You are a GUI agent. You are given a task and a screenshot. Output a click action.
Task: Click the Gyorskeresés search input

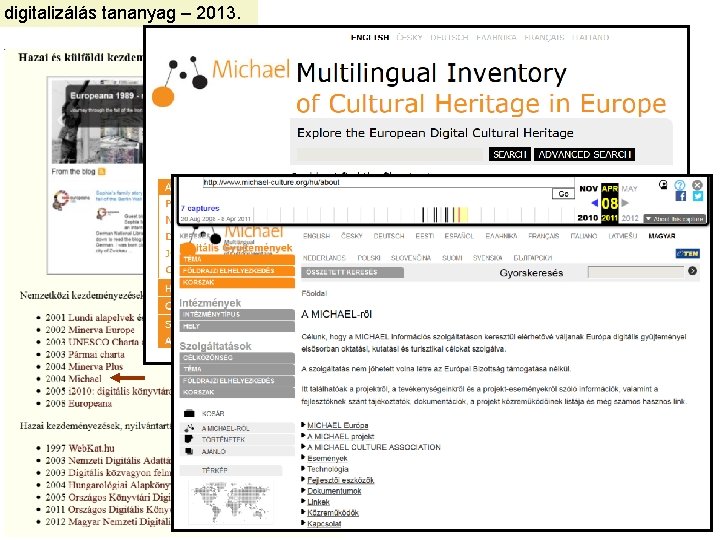coord(636,272)
